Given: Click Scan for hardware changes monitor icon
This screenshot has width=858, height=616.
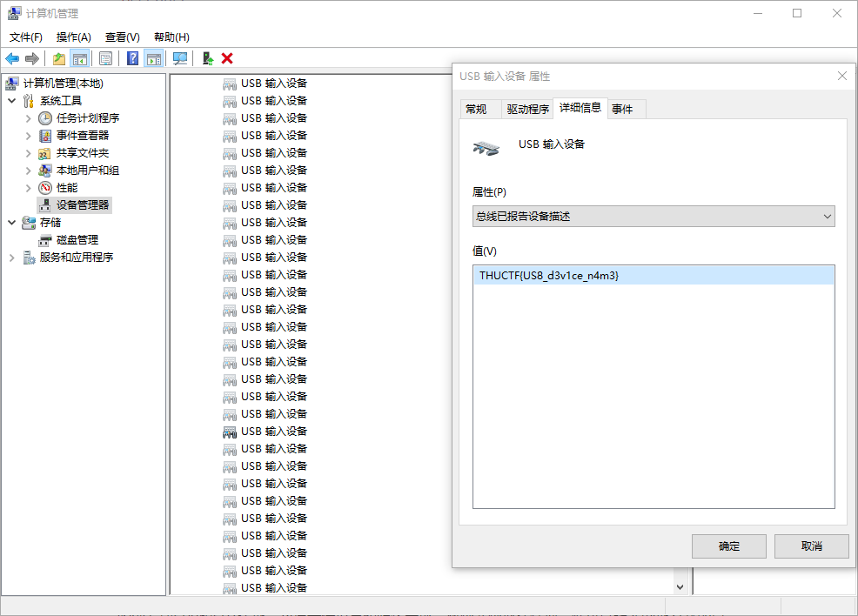Looking at the screenshot, I should [x=180, y=58].
